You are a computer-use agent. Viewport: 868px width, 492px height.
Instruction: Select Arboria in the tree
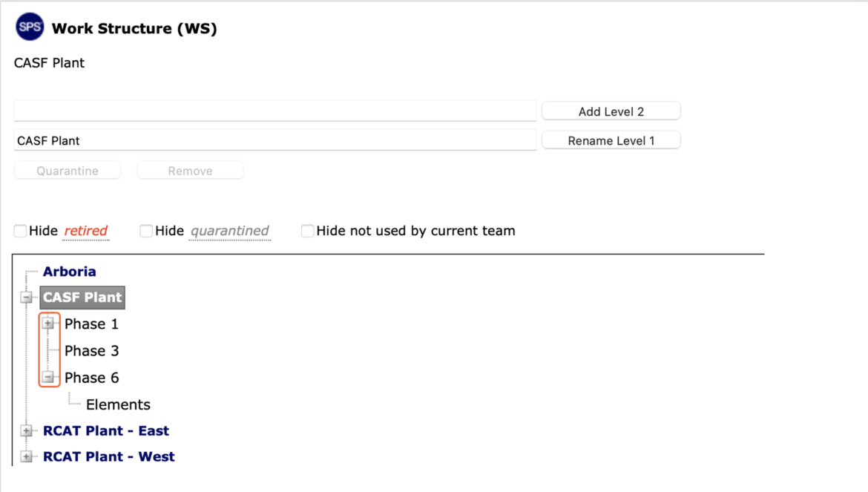(69, 271)
